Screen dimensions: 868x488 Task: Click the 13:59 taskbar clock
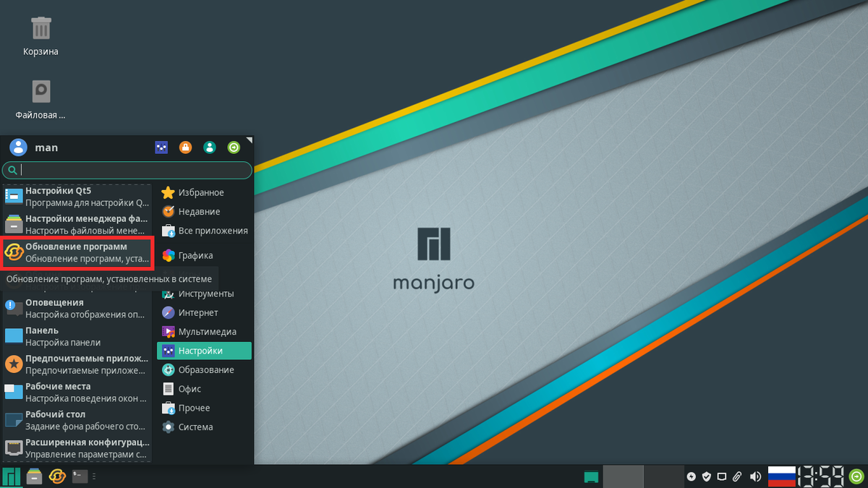(821, 476)
